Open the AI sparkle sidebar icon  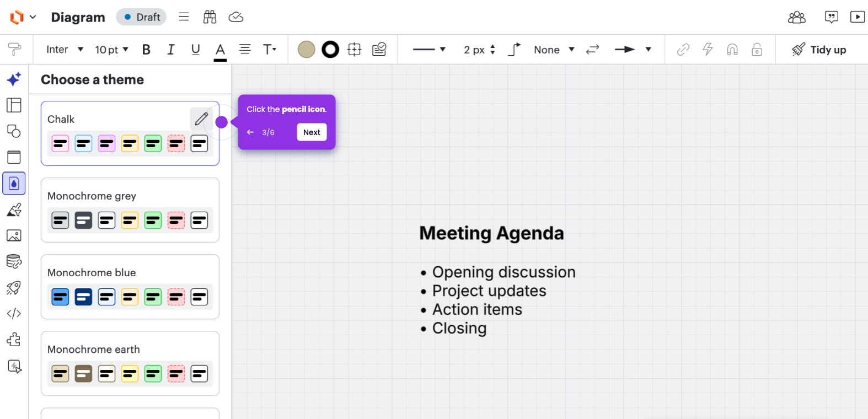tap(14, 79)
